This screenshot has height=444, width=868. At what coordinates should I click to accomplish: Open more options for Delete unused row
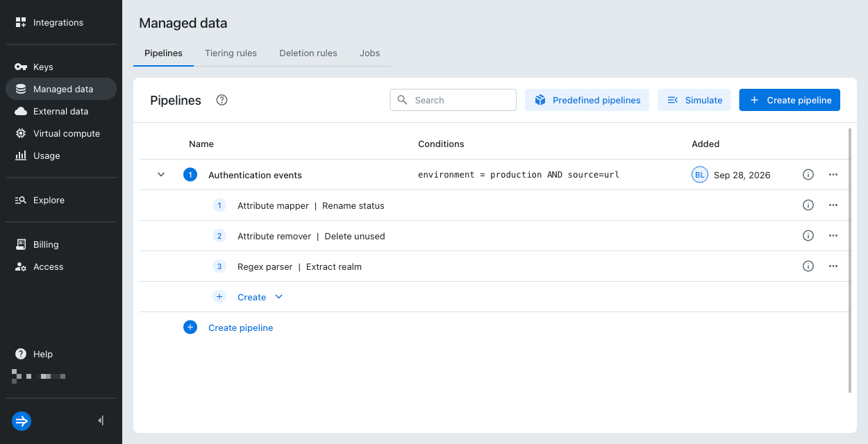point(833,236)
